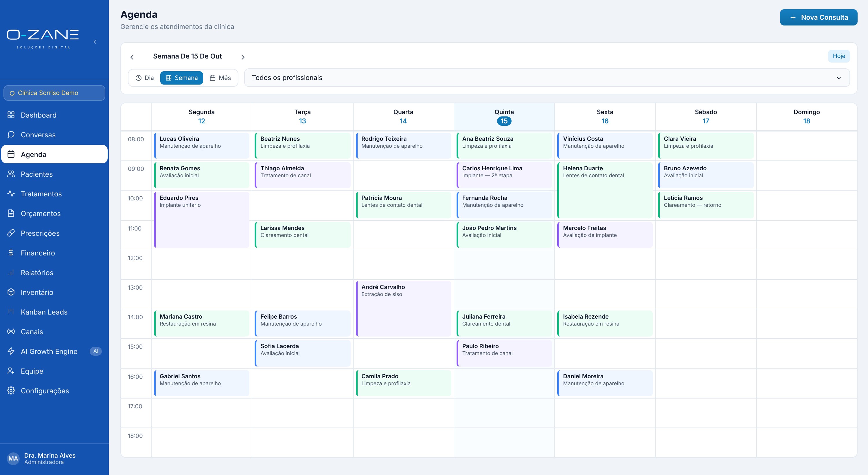Click the Agenda calendar icon in sidebar

11,154
